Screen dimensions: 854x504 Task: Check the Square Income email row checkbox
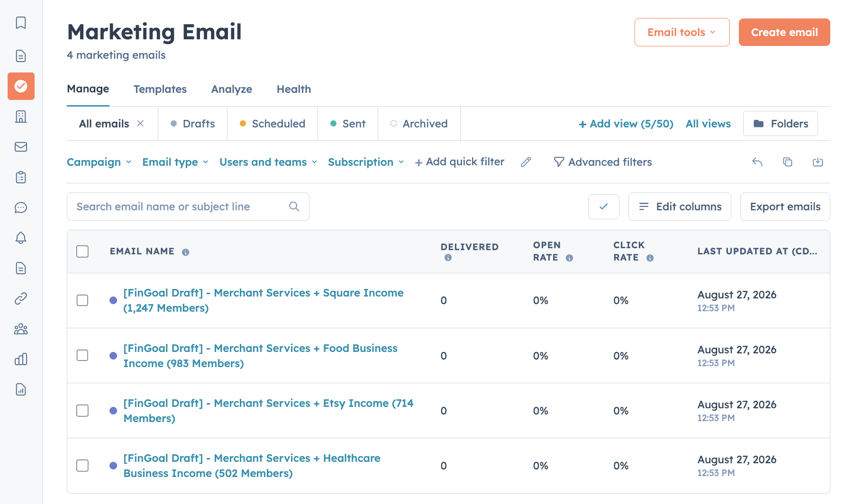coord(82,300)
